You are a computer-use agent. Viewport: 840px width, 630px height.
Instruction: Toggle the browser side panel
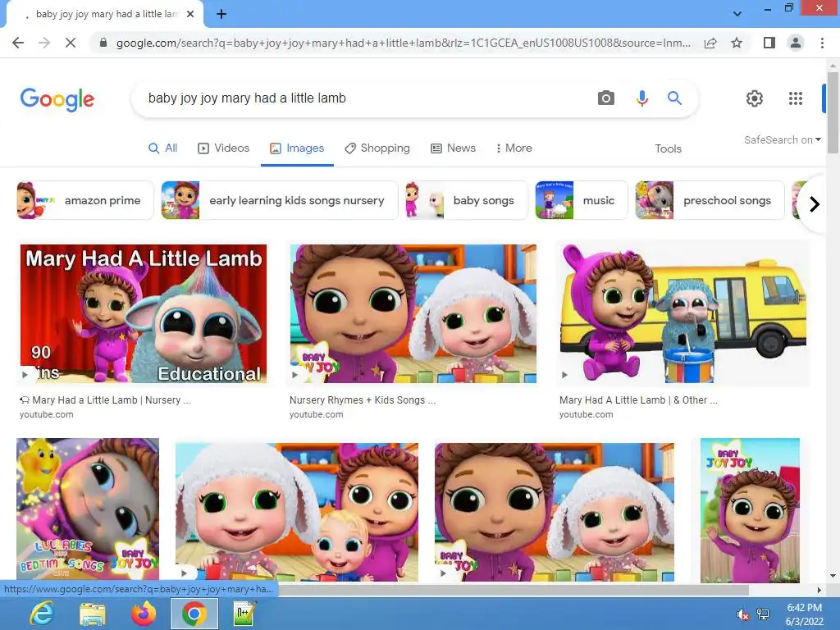(769, 43)
